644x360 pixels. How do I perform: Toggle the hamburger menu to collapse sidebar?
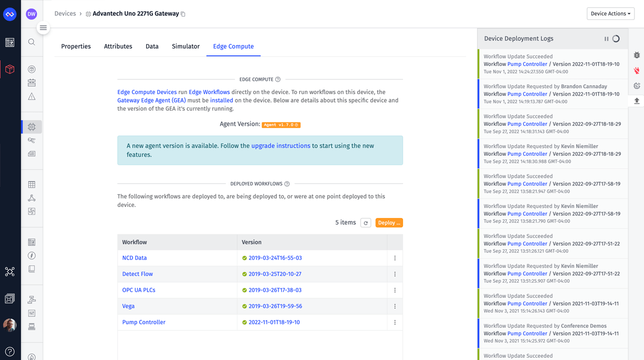coord(43,28)
